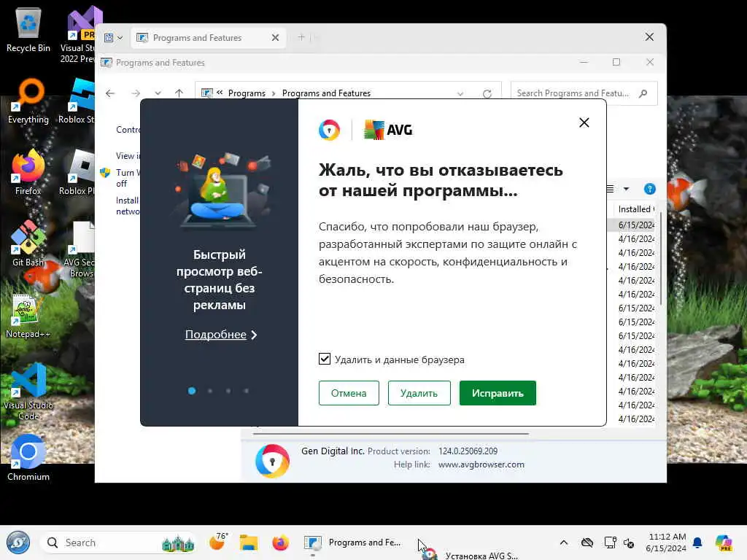Open Recycle Bin desktop icon
This screenshot has height=560, width=747.
28,29
